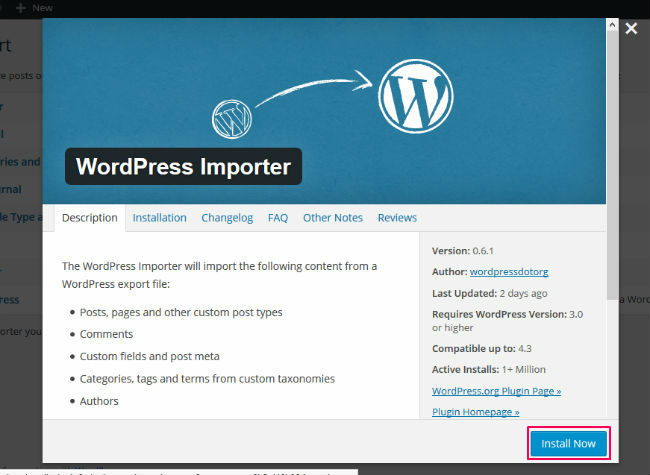Follow the Plugin Homepage link
The image size is (650, 475).
(x=475, y=412)
